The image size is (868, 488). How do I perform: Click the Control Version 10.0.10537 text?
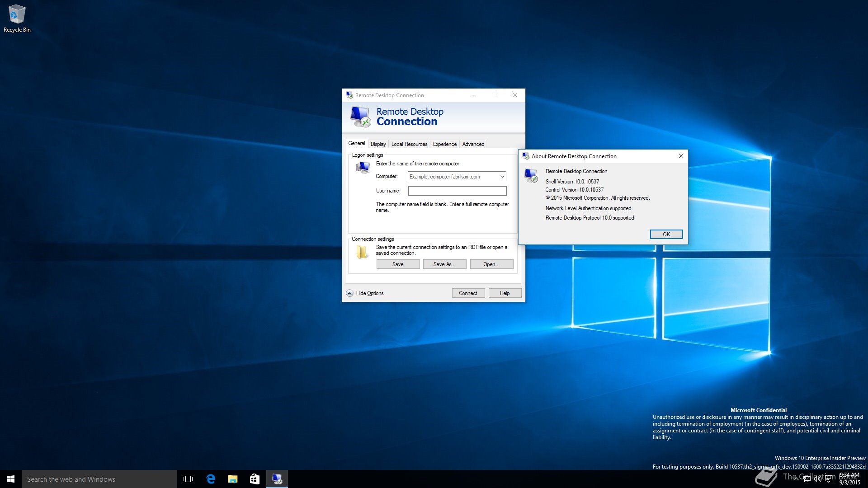point(574,190)
